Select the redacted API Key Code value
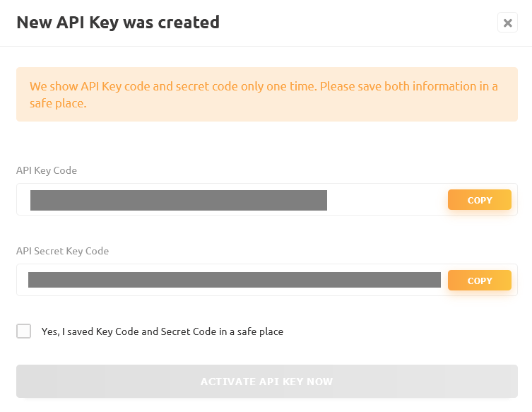 (179, 200)
